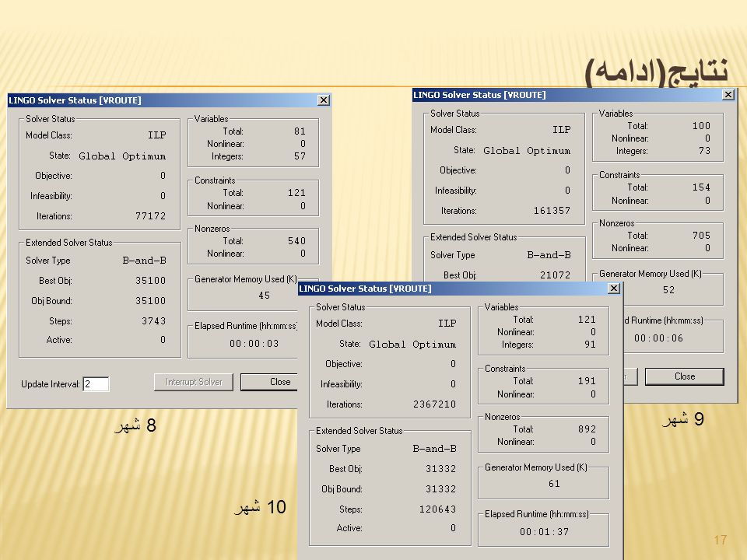
Task: Click generator memory value 45
Action: [x=264, y=296]
